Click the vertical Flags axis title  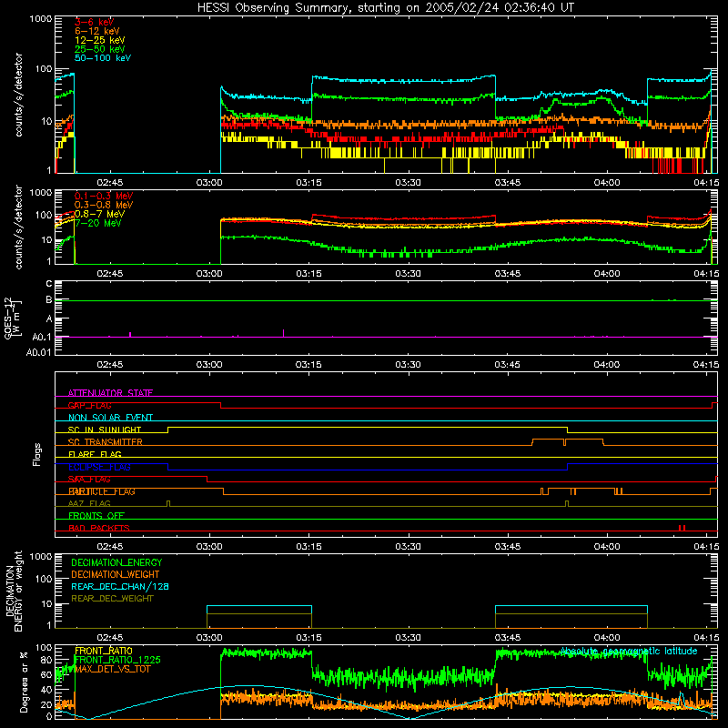coord(37,454)
